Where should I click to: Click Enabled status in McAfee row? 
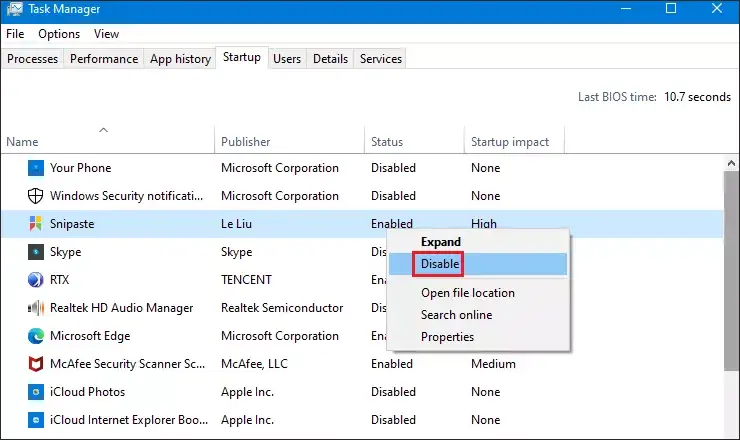click(392, 364)
